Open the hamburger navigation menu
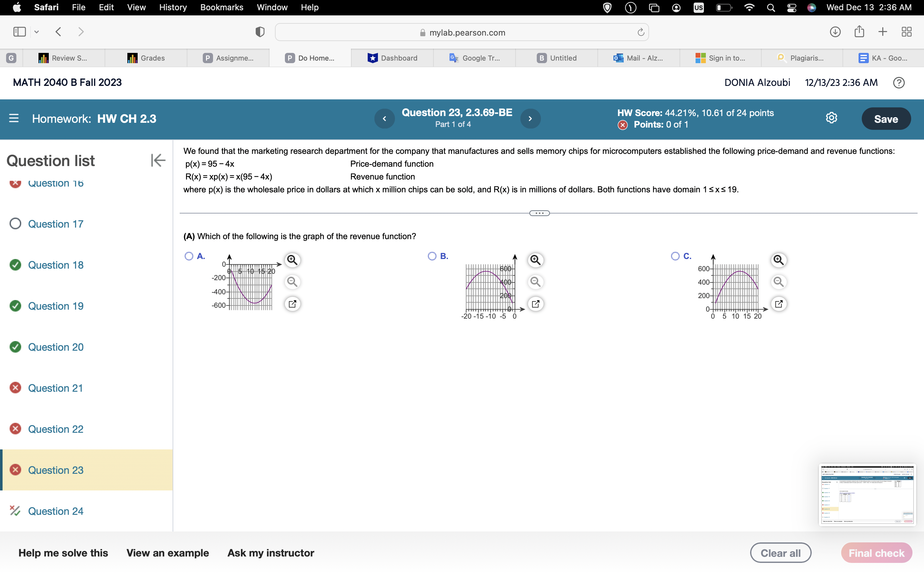 click(x=14, y=118)
